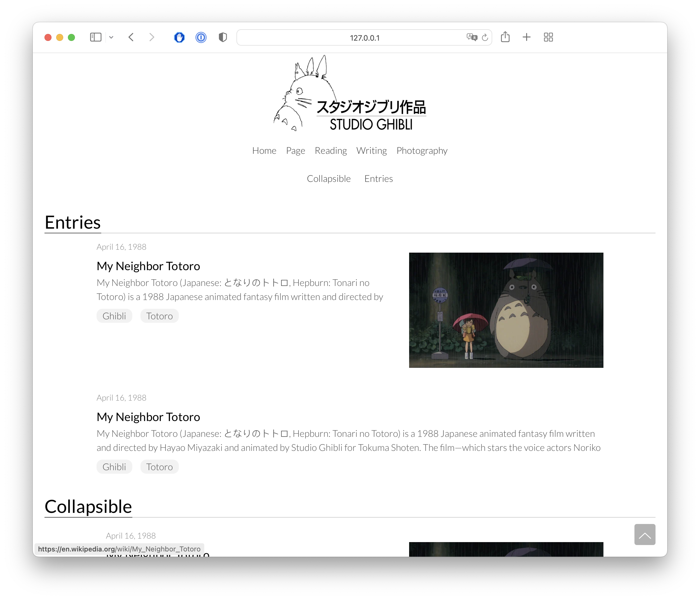Open a new tab with plus
Screen dimensions: 700x600
(x=527, y=37)
